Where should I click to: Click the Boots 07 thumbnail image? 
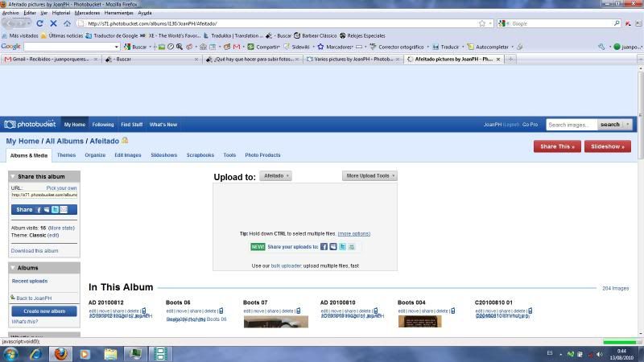click(x=276, y=322)
